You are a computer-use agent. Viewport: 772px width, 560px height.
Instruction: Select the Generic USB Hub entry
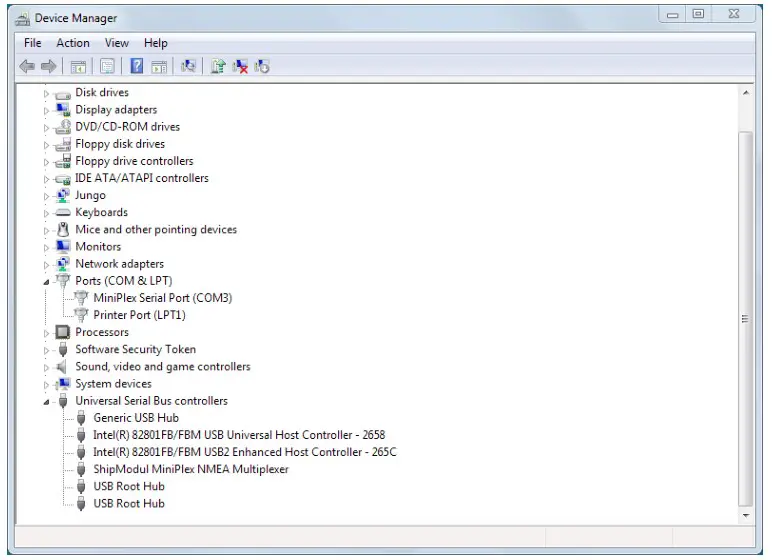pyautogui.click(x=136, y=418)
